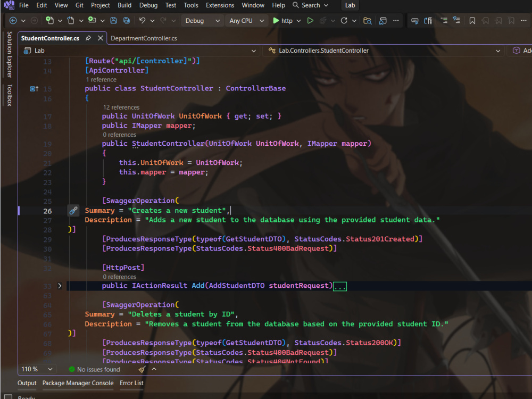532x399 pixels.
Task: Click the [HttpPost] attribute text
Action: tap(123, 268)
